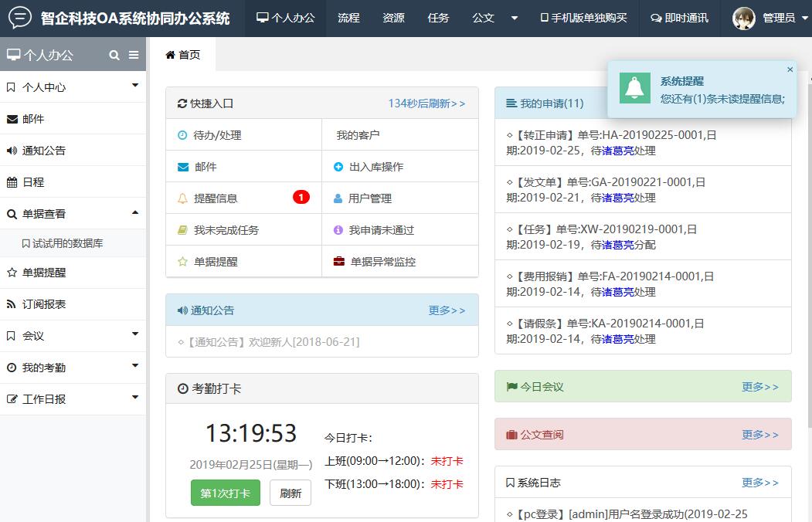The height and width of the screenshot is (522, 812).
Task: Click the search icon in sidebar header
Action: [114, 55]
